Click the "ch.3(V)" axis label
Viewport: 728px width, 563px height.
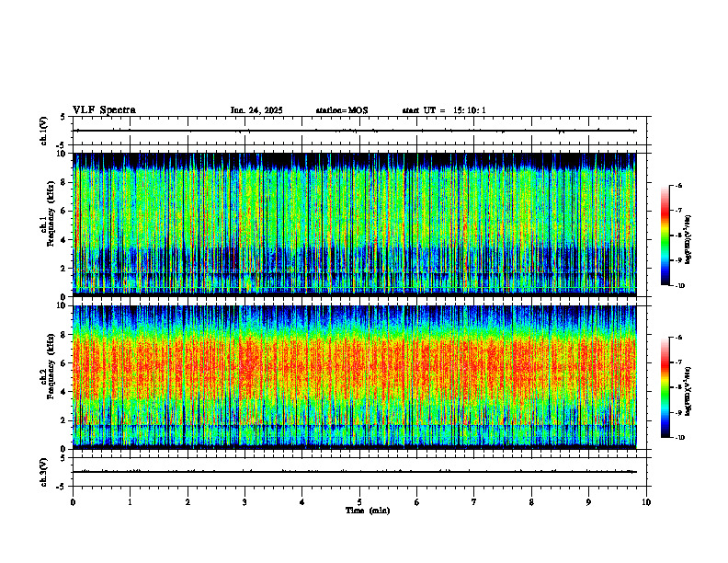click(44, 472)
